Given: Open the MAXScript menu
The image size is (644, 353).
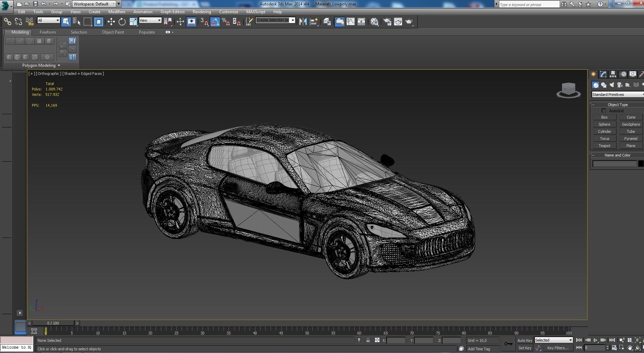Looking at the screenshot, I should click(x=256, y=12).
